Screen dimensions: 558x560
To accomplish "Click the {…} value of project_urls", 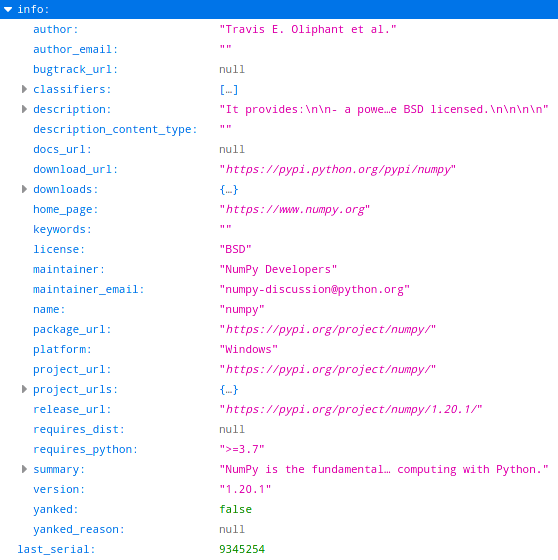I will pyautogui.click(x=229, y=389).
